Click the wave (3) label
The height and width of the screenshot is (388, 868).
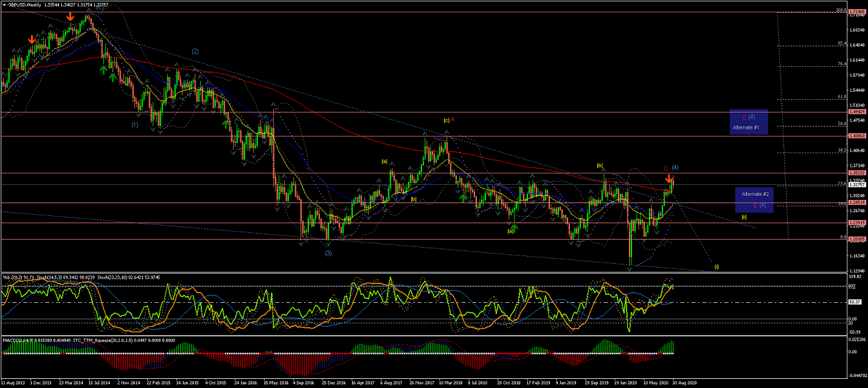pos(328,253)
